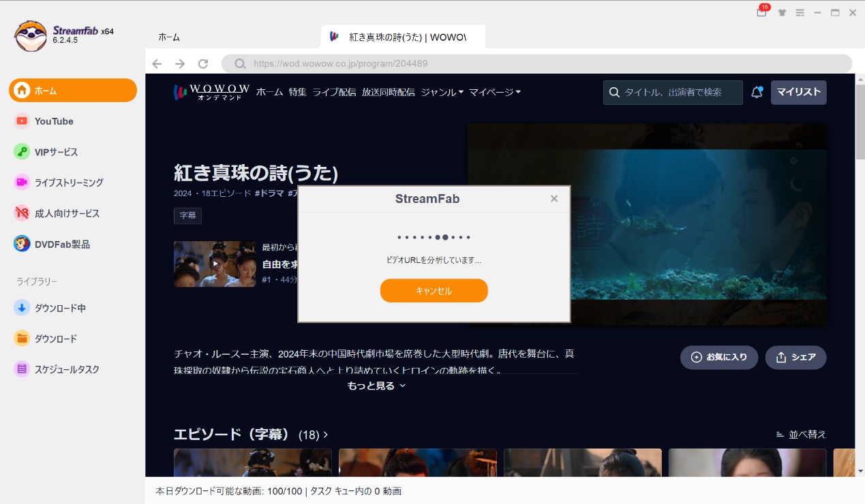
Task: Expand the ジャンル dropdown
Action: click(x=442, y=92)
